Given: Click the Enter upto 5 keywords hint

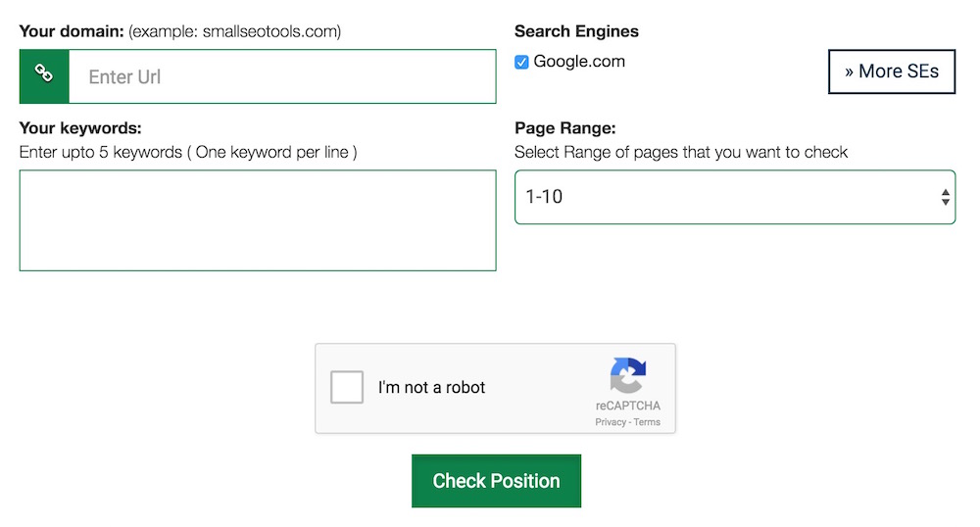Looking at the screenshot, I should pyautogui.click(x=188, y=153).
